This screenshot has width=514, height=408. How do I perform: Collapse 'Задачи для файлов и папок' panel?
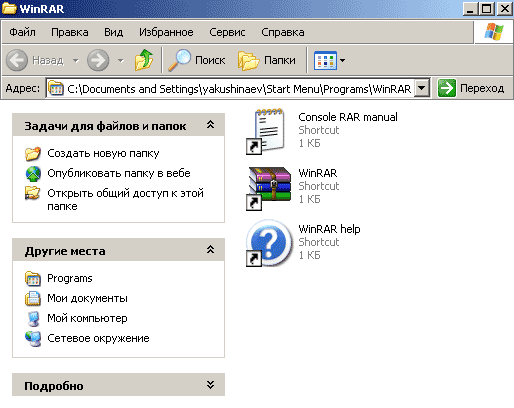[x=210, y=125]
